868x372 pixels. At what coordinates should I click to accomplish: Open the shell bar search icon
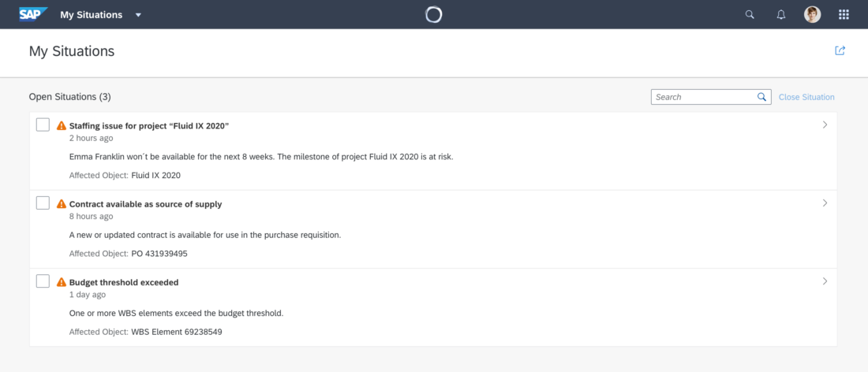pyautogui.click(x=750, y=14)
